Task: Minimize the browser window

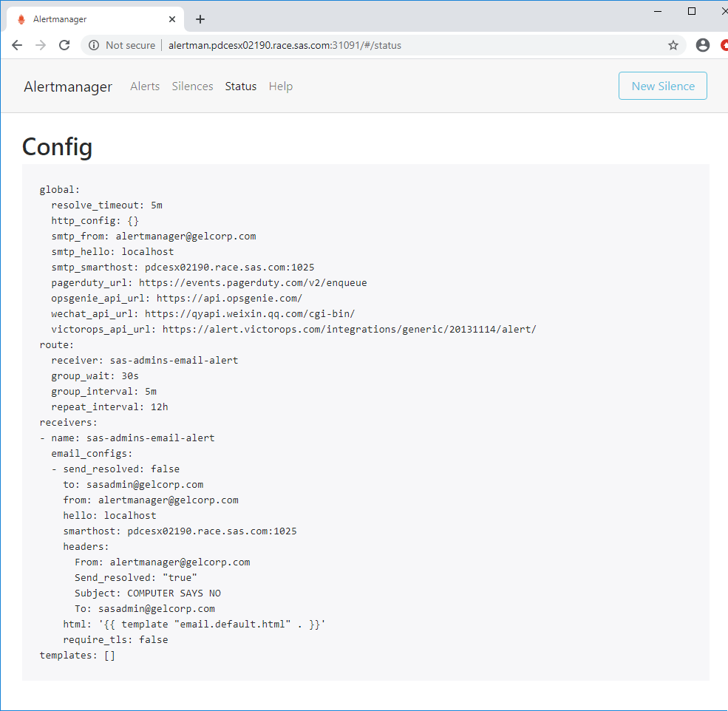Action: [x=658, y=10]
